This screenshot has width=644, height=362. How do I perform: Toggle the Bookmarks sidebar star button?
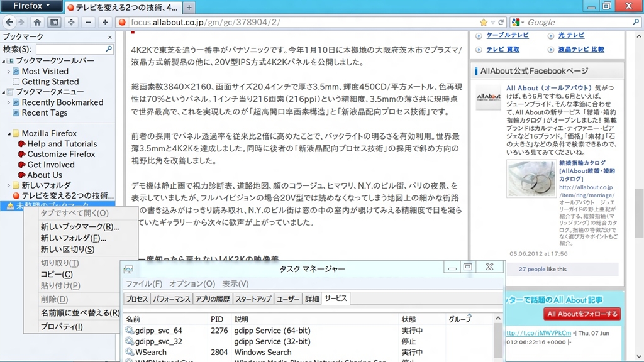(54, 23)
